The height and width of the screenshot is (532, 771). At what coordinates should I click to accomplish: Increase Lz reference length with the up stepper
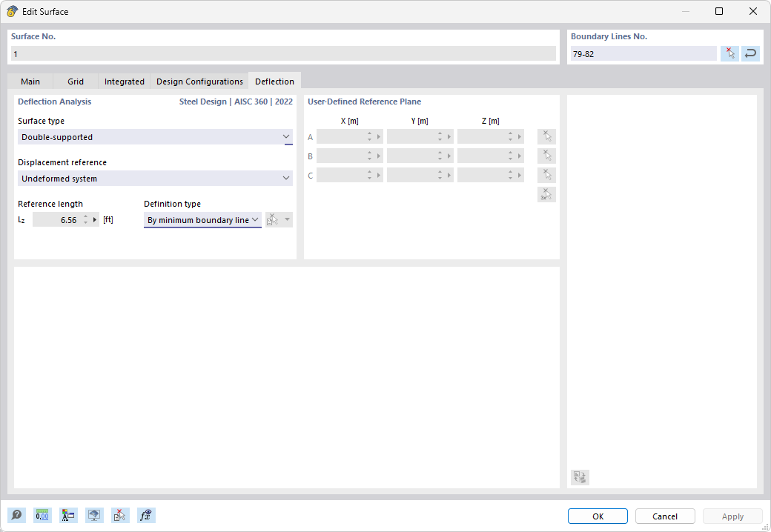[x=85, y=216]
